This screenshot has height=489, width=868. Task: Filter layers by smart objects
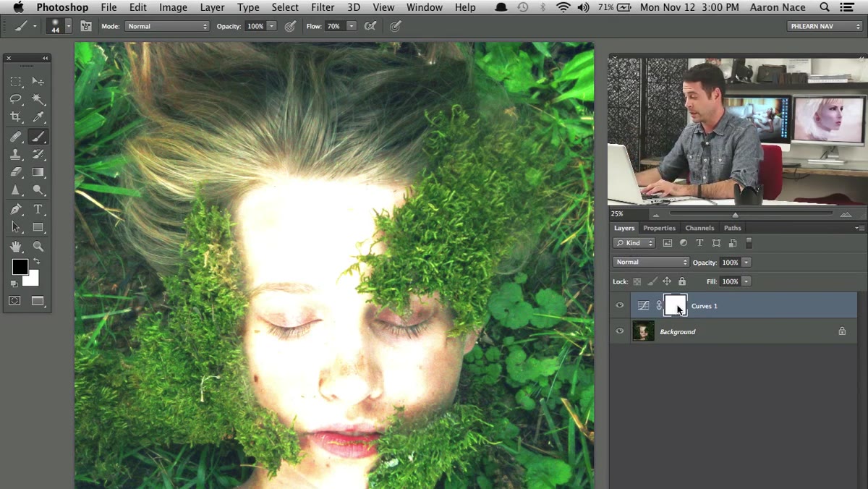tap(733, 243)
